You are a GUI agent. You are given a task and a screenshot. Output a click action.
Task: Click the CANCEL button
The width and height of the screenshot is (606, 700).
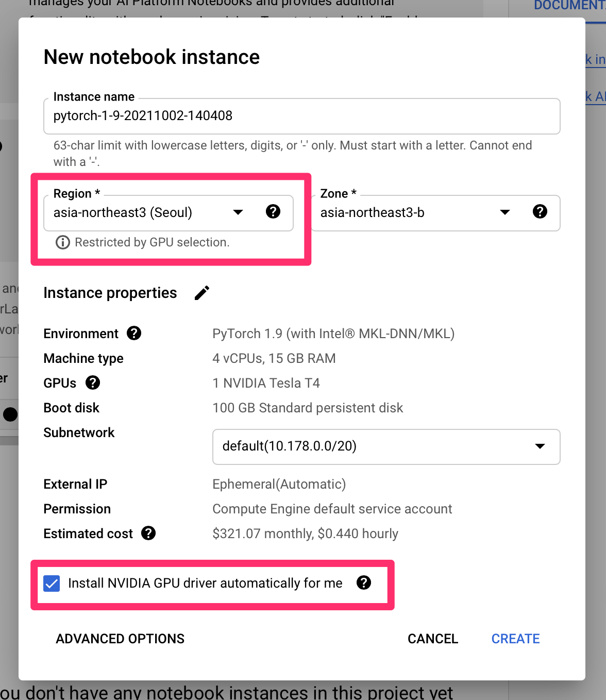(x=433, y=639)
